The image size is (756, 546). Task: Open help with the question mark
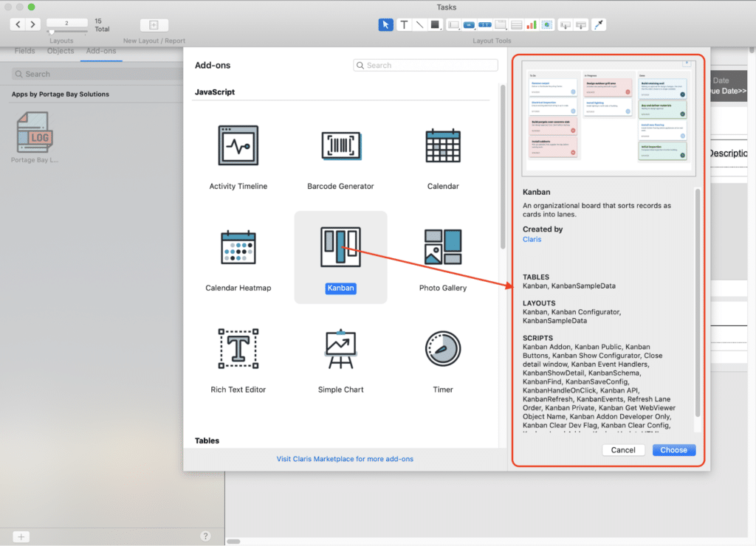pos(205,536)
